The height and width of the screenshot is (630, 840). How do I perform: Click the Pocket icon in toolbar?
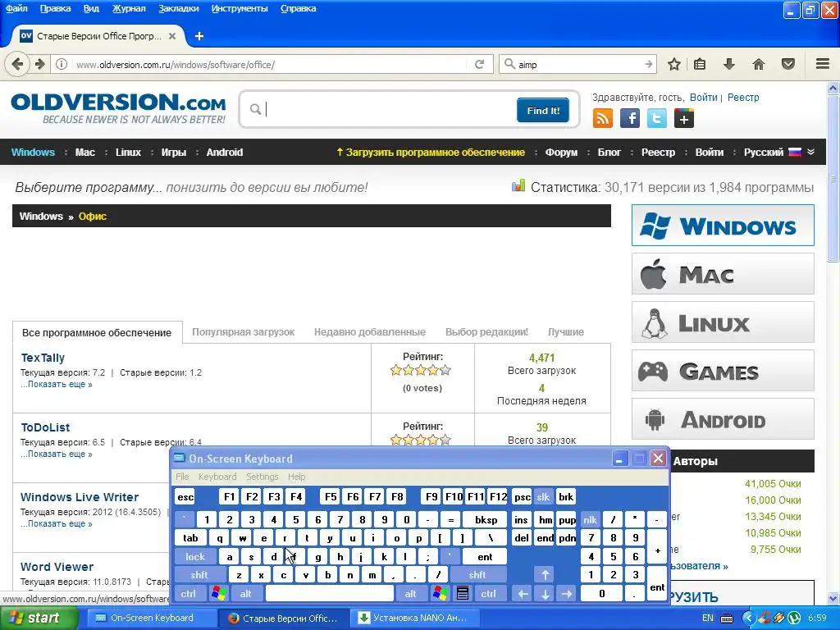[788, 64]
